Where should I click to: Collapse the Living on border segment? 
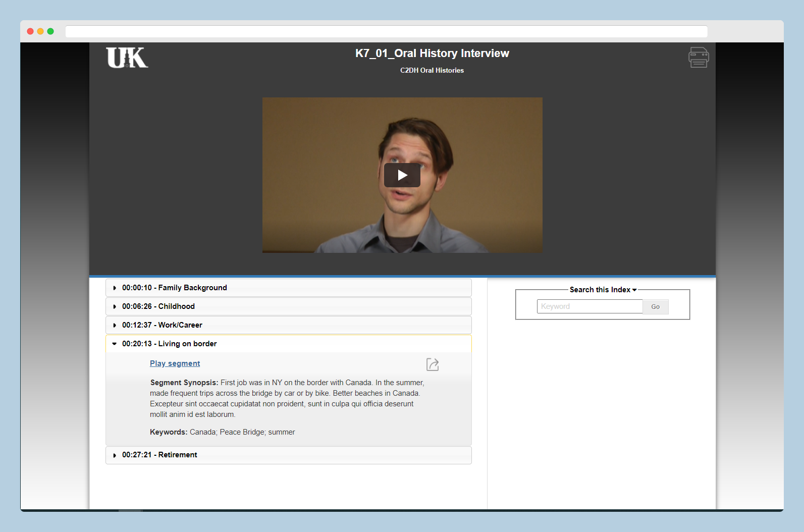169,344
